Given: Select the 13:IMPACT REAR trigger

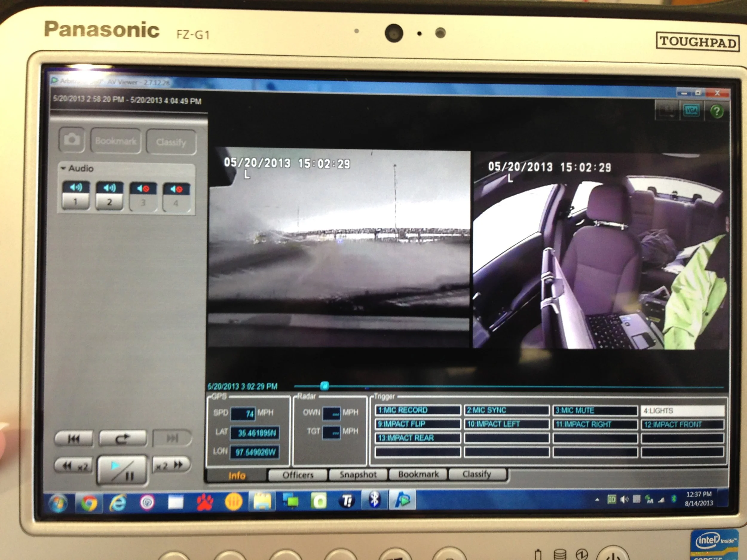Looking at the screenshot, I should [x=418, y=438].
